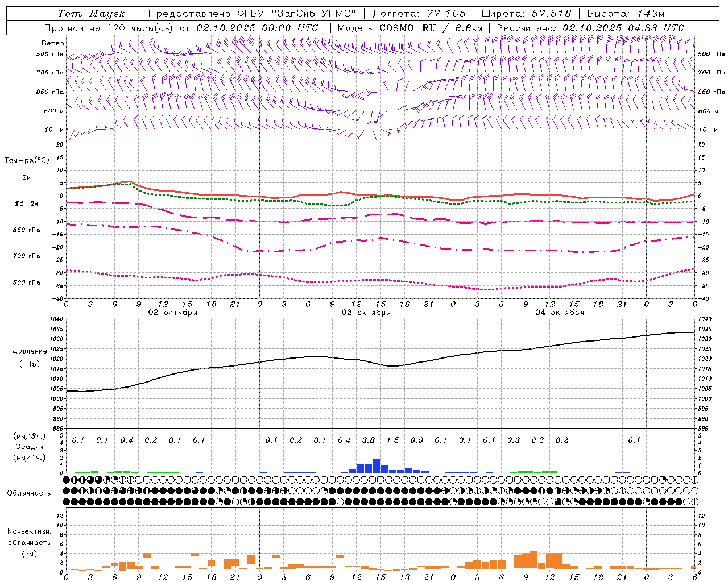Click the 04 октября date label

[560, 313]
